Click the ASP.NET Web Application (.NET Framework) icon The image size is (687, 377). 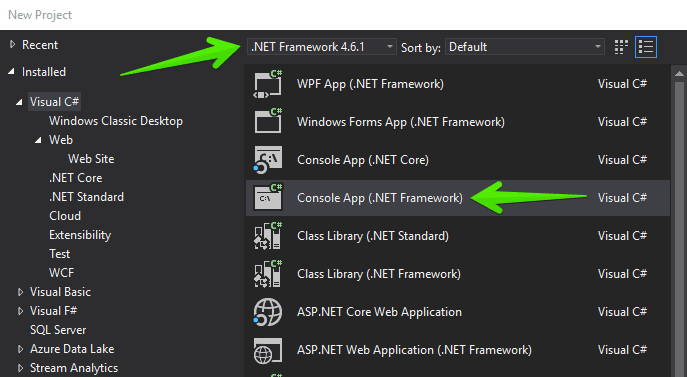(x=268, y=350)
